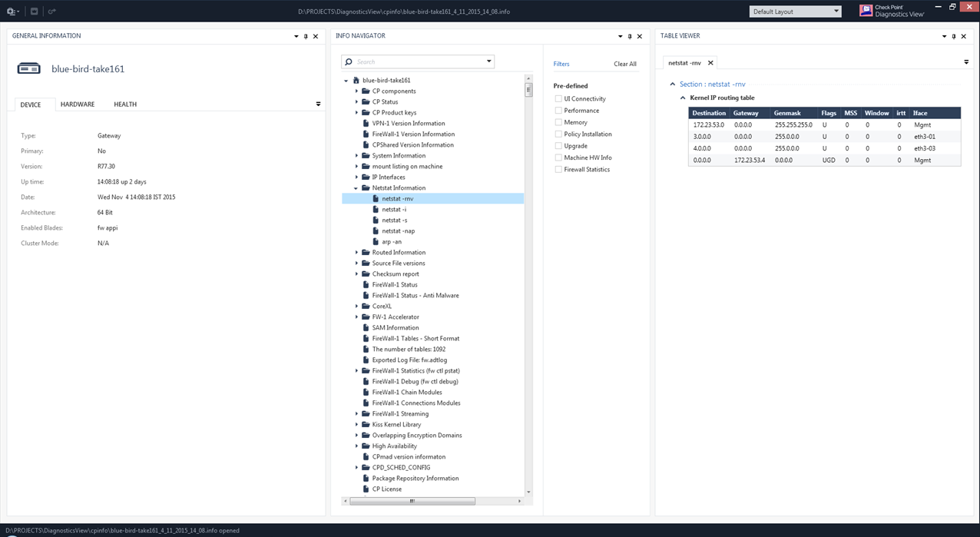Open the Info Navigator panel options arrow
The height and width of the screenshot is (537, 980).
pyautogui.click(x=621, y=36)
